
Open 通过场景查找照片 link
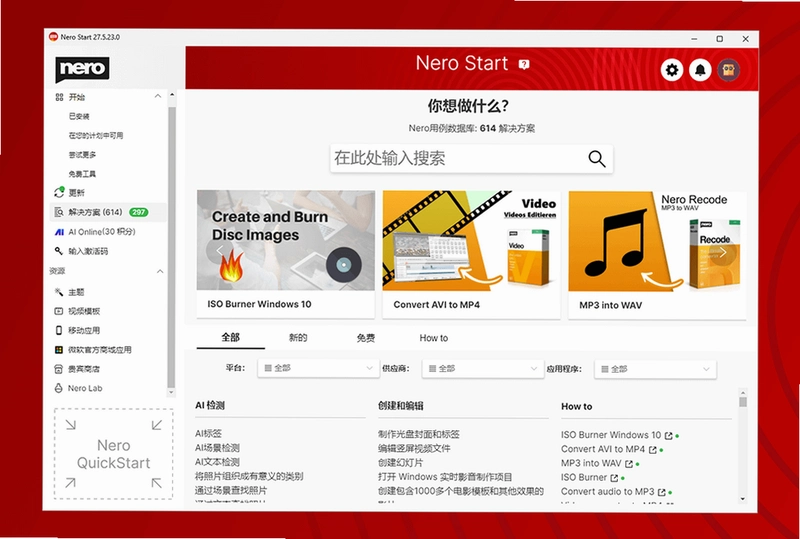click(x=231, y=491)
